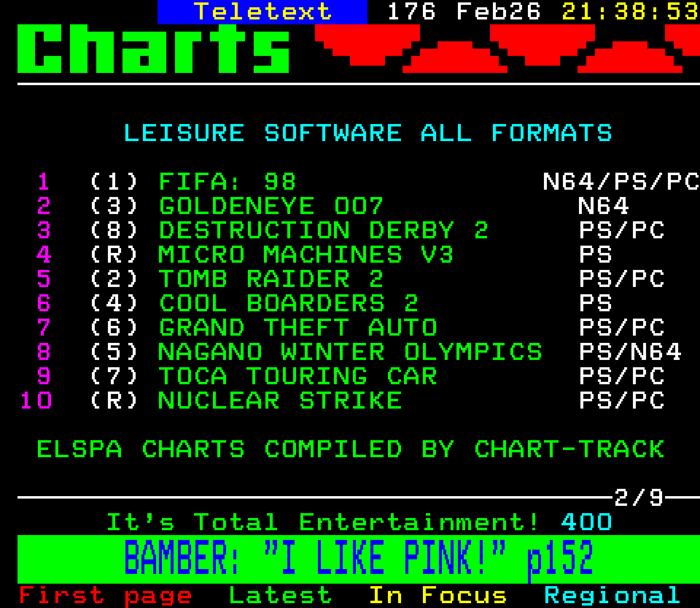Click the N64 format for Goldeneye 007

point(604,206)
